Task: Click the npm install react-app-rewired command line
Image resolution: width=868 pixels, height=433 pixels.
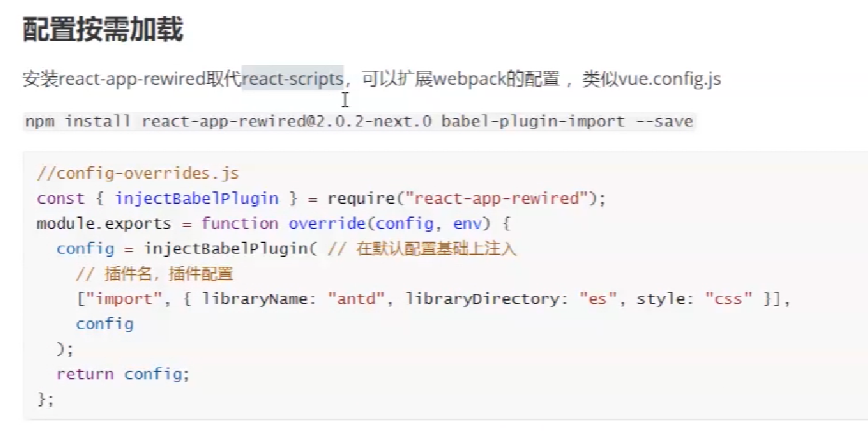Action: click(x=359, y=122)
